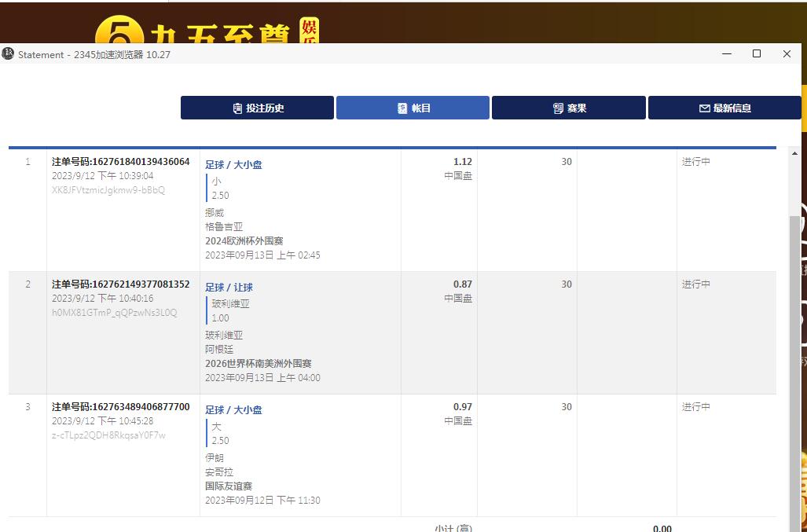This screenshot has width=807, height=532.
Task: Click the betting history clipboard icon
Action: coord(237,108)
